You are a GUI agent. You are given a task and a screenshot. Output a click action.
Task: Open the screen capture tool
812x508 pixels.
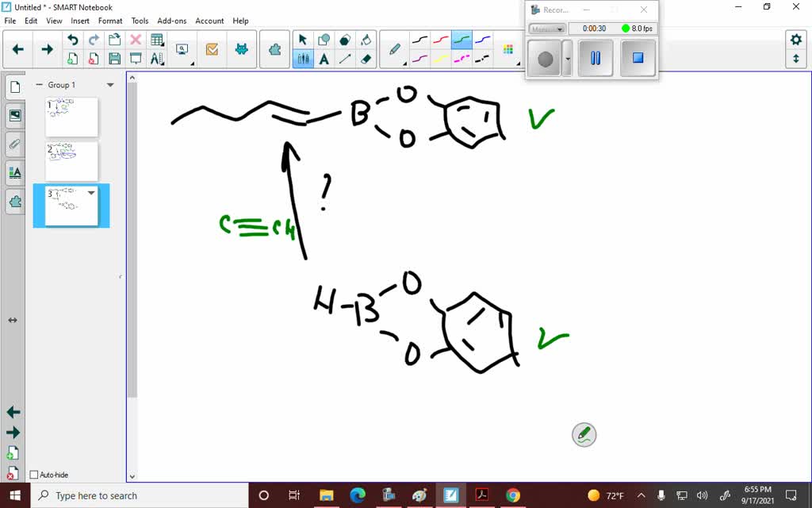point(182,48)
